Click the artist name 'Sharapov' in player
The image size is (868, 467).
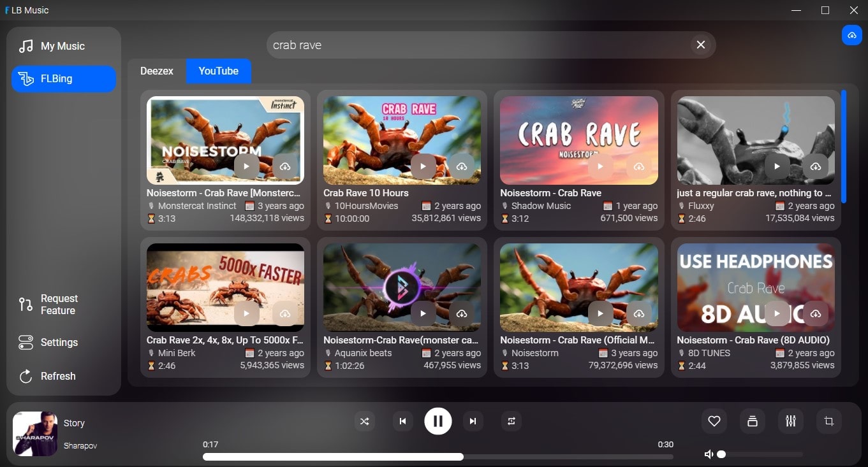pyautogui.click(x=80, y=446)
